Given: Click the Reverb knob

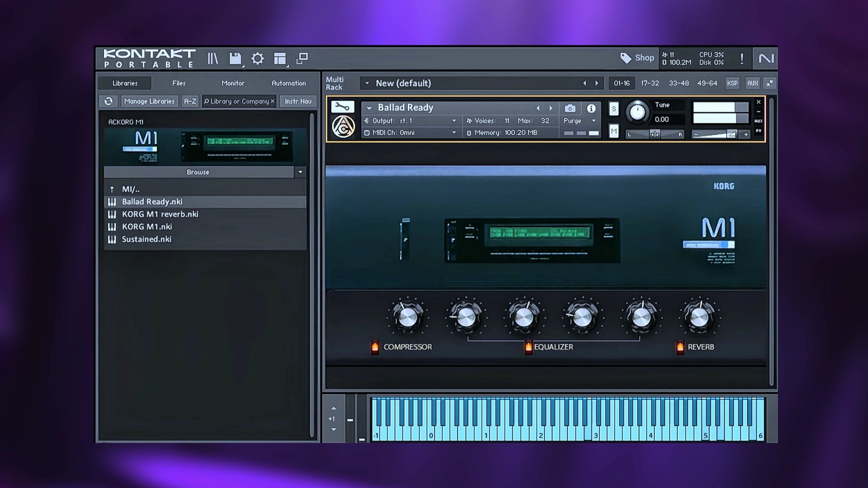Looking at the screenshot, I should point(699,316).
